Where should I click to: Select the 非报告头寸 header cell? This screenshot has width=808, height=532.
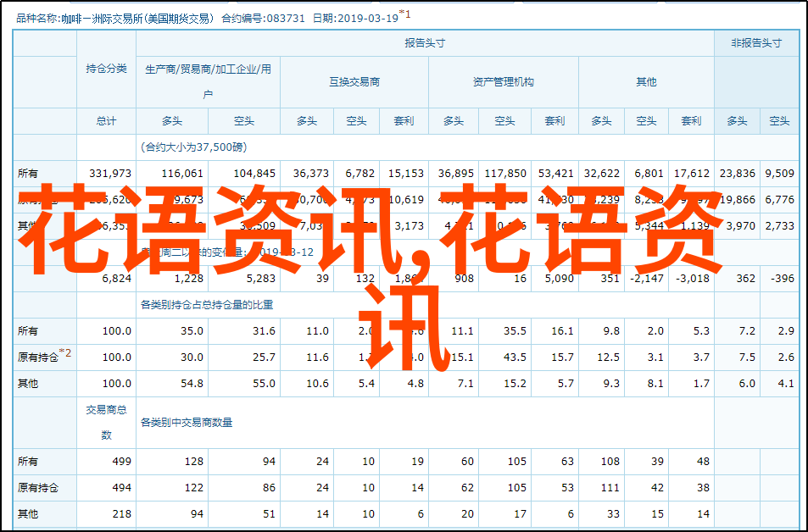point(755,43)
